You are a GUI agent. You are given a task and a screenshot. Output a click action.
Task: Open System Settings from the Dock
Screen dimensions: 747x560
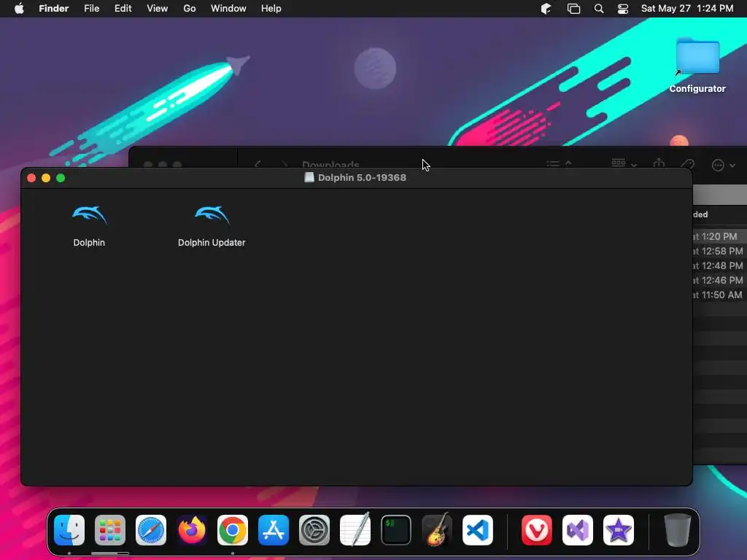[x=314, y=530]
